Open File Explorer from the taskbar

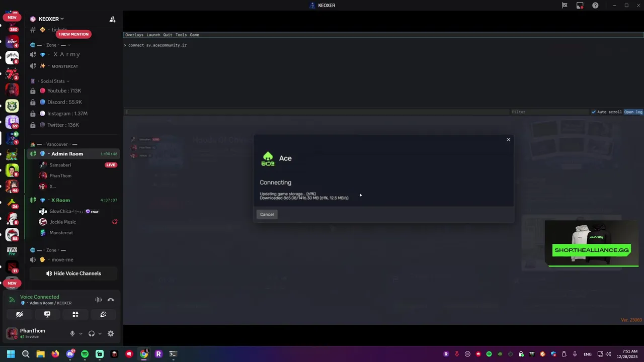[x=40, y=354]
